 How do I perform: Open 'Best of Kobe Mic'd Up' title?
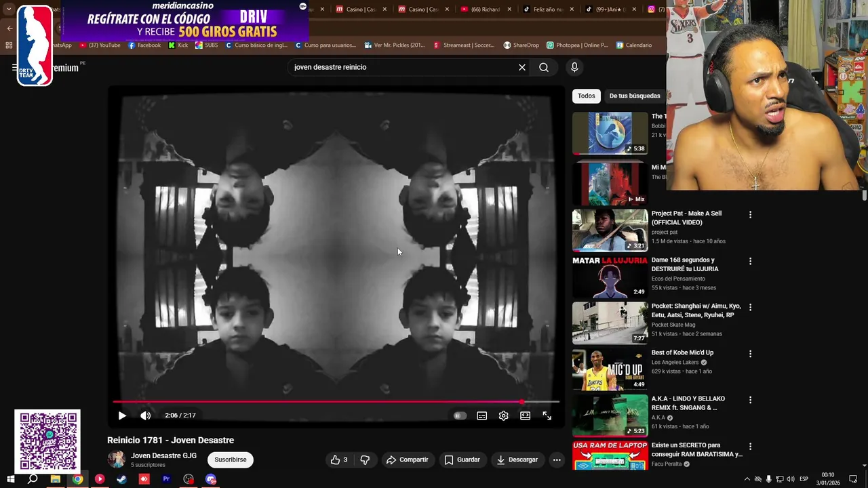click(x=682, y=352)
